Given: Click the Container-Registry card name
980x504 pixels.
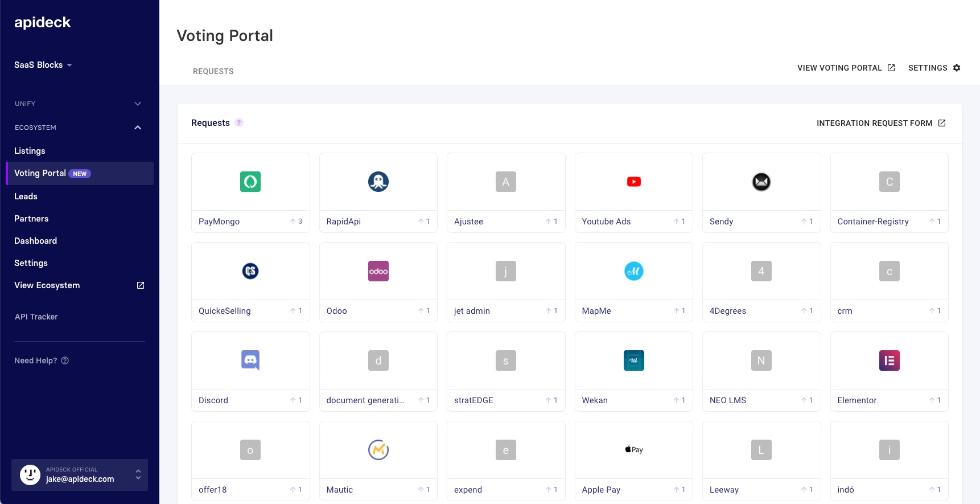Looking at the screenshot, I should click(873, 222).
